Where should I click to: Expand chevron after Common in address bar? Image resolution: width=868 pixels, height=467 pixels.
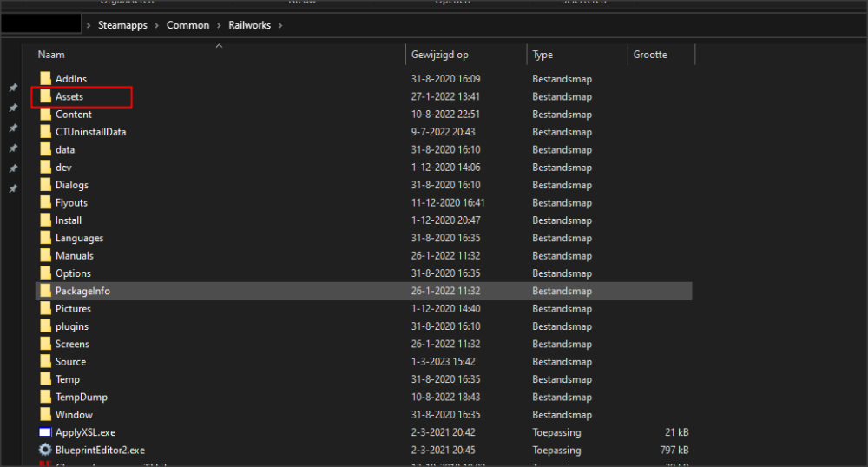tap(219, 25)
